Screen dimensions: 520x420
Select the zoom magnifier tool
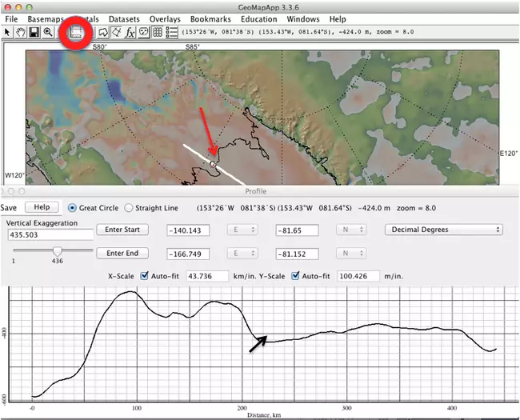pos(49,33)
